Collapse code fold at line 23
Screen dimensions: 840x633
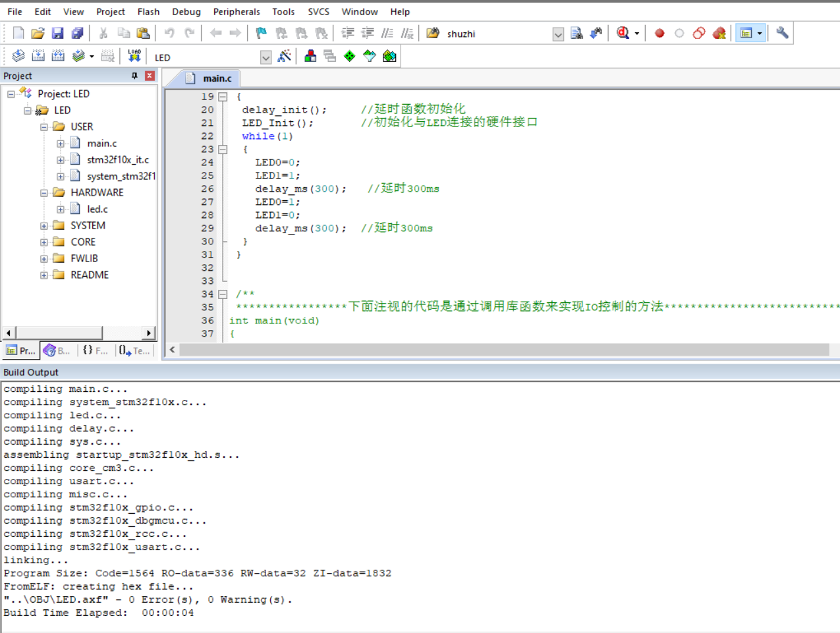(223, 150)
